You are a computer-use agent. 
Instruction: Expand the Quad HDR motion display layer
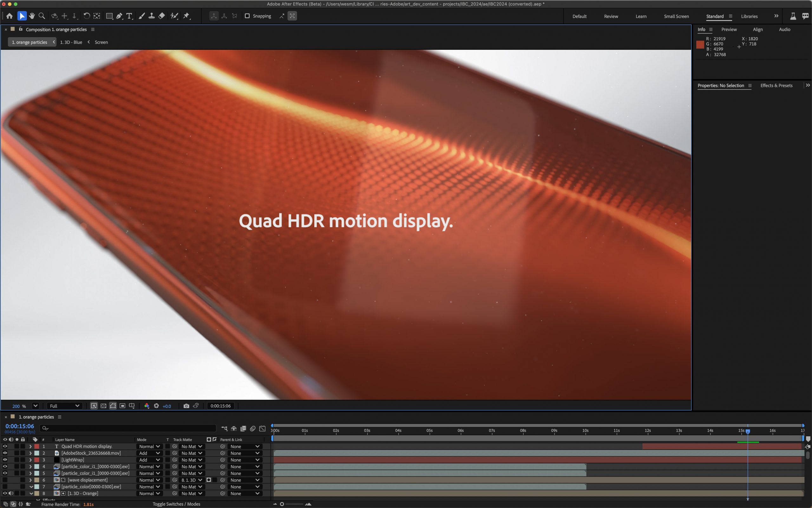(30, 446)
